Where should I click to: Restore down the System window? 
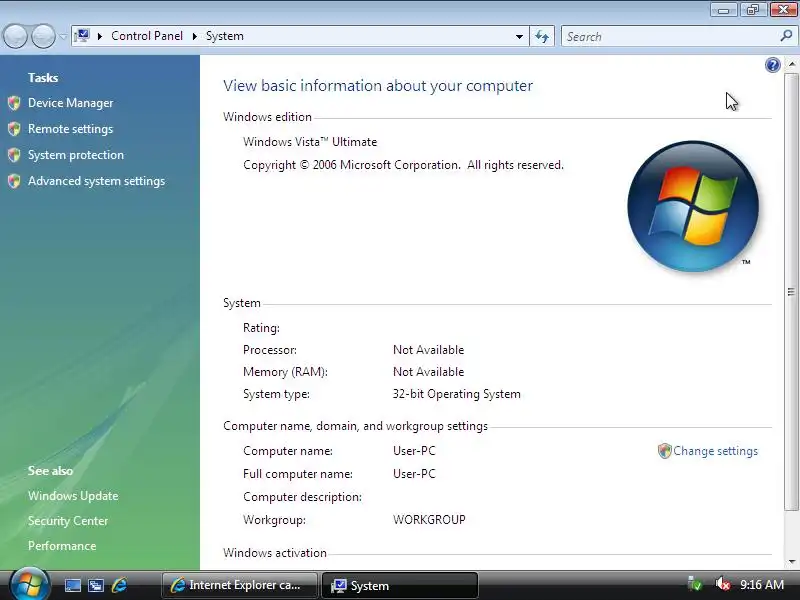753,10
